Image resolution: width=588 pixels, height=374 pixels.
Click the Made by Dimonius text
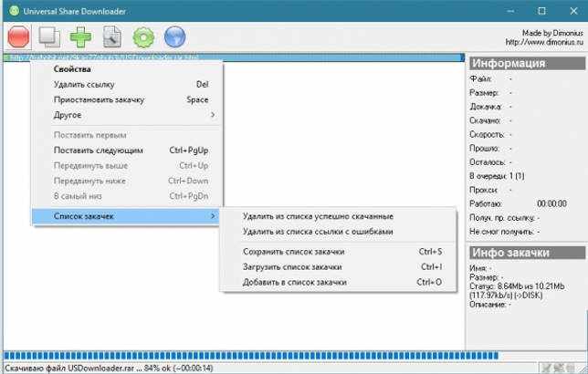[552, 33]
